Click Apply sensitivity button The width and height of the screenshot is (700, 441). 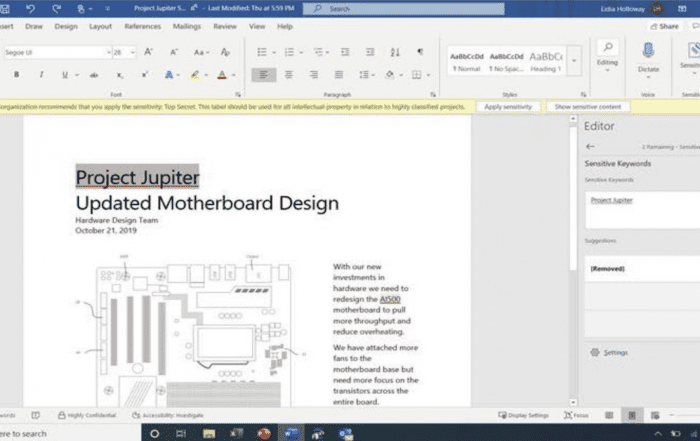(508, 107)
